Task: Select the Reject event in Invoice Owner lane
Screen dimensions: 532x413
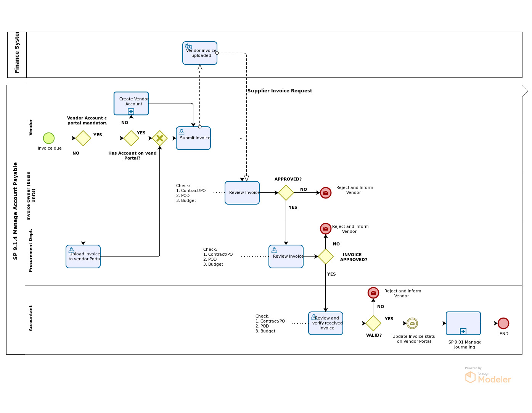Action: pyautogui.click(x=326, y=193)
